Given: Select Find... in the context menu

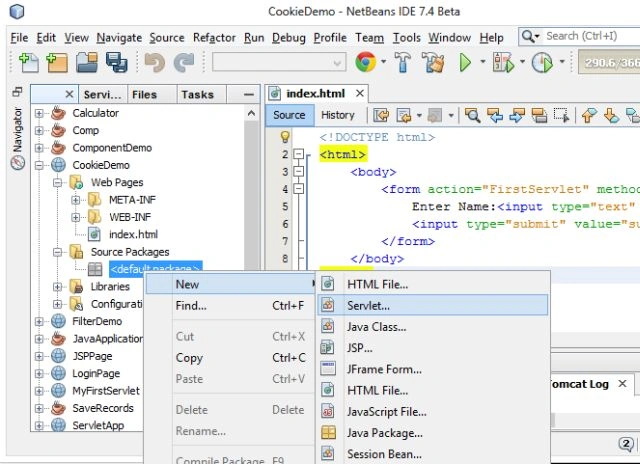Looking at the screenshot, I should (230, 306).
